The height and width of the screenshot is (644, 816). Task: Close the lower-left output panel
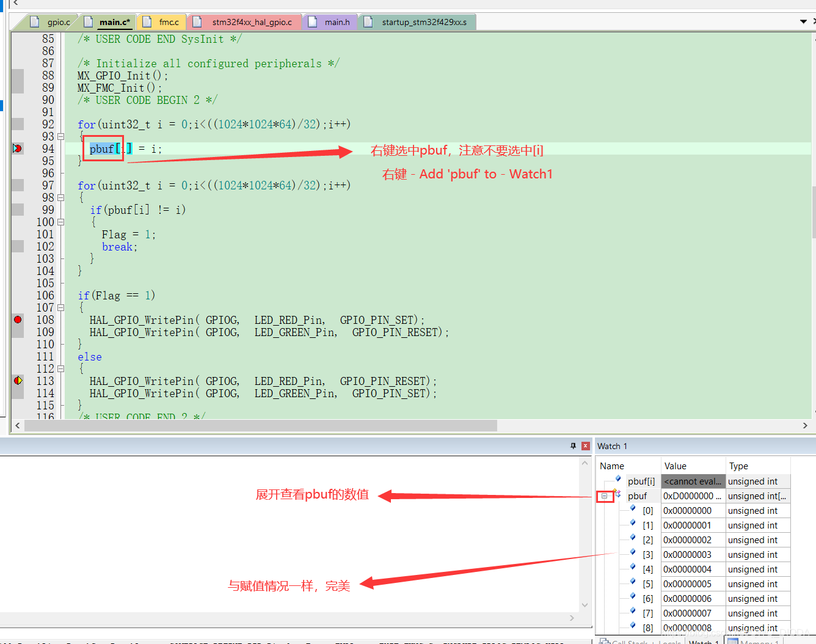tap(586, 446)
